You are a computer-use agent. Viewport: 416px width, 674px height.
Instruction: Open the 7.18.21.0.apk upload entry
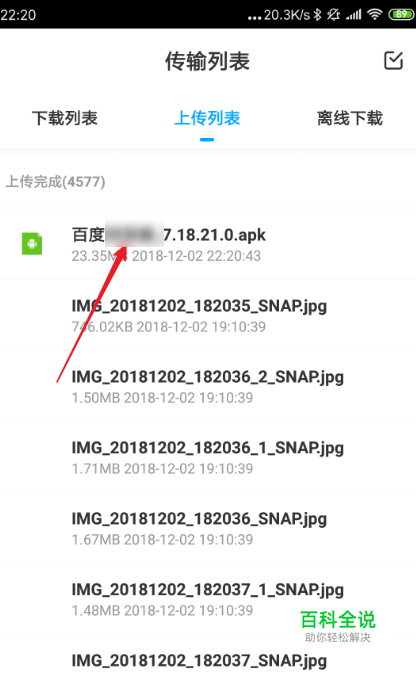click(x=208, y=244)
